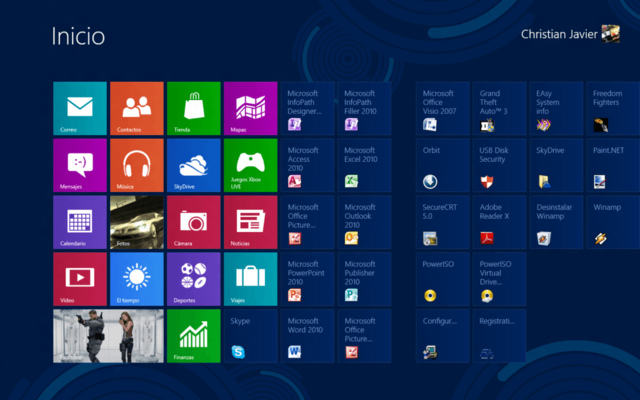Launch Microsoft InfoPath Designer tile
This screenshot has height=400, width=640.
point(307,108)
